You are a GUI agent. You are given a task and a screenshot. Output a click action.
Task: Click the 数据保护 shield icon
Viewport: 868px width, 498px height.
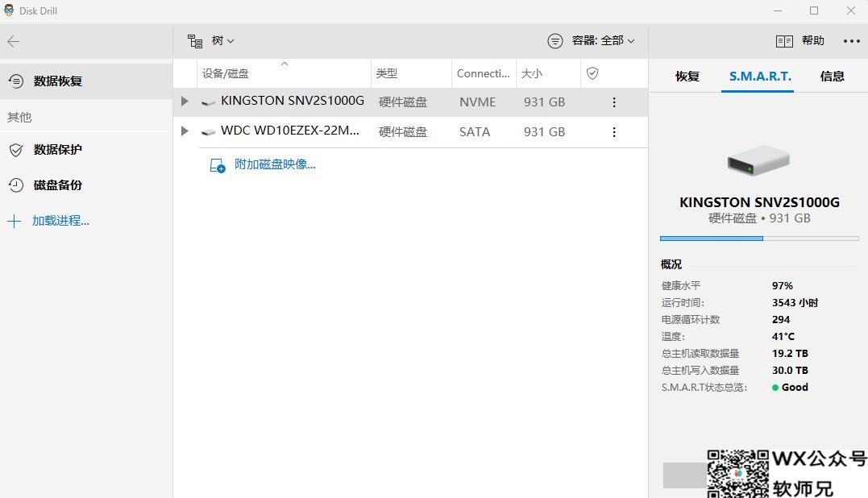pyautogui.click(x=16, y=150)
